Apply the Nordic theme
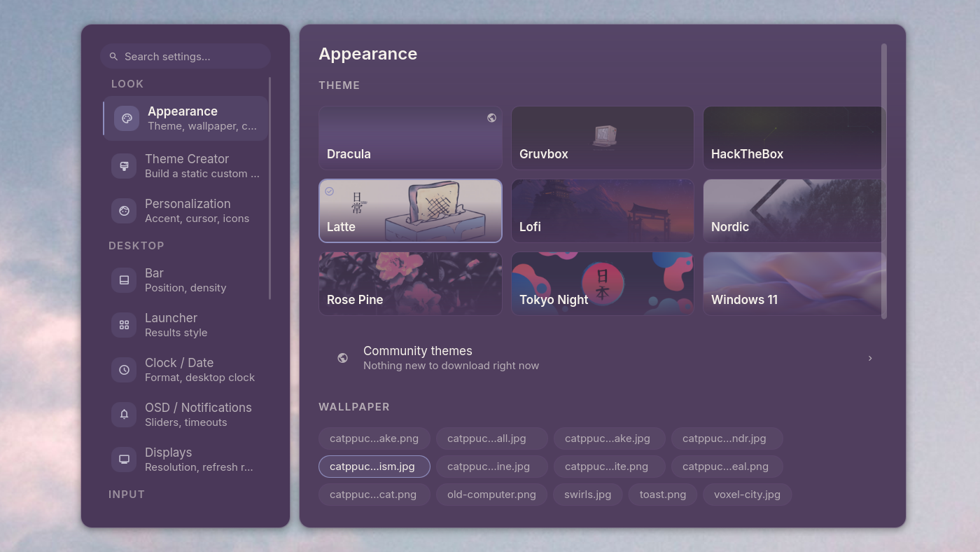Viewport: 980px width, 552px height. coord(794,211)
